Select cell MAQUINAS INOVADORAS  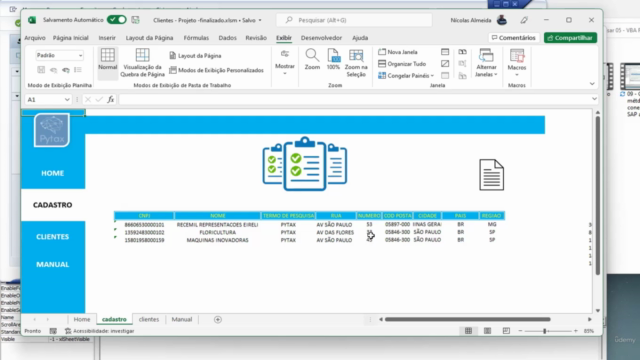pos(218,240)
